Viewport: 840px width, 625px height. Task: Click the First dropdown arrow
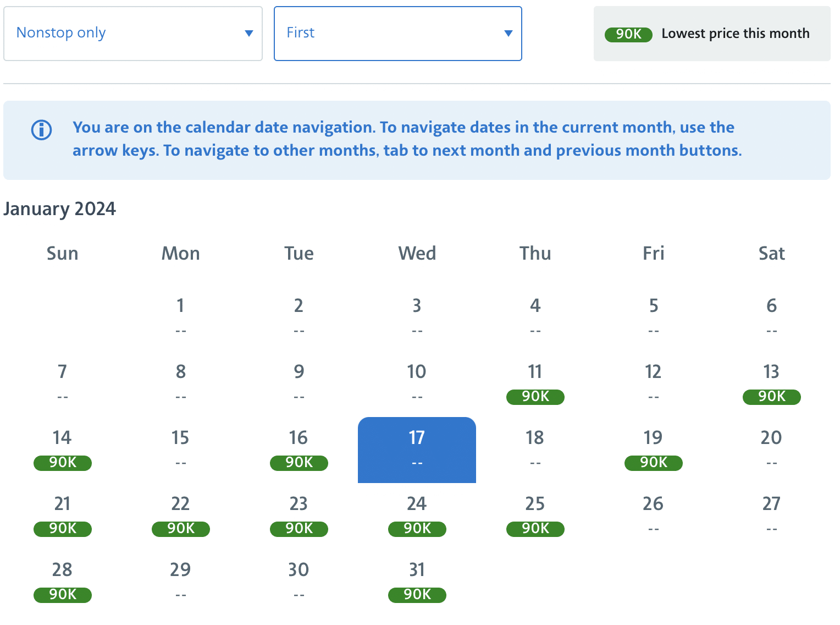509,34
